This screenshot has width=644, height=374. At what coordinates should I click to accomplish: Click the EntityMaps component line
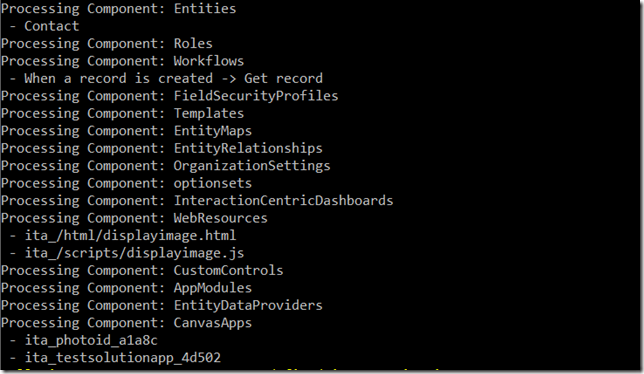(126, 131)
